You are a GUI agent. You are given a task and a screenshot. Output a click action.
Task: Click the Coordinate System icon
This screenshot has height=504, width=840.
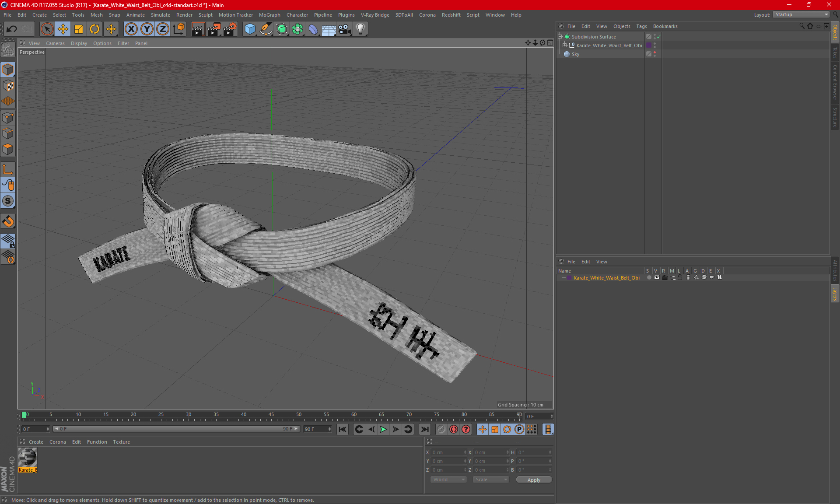pos(178,29)
